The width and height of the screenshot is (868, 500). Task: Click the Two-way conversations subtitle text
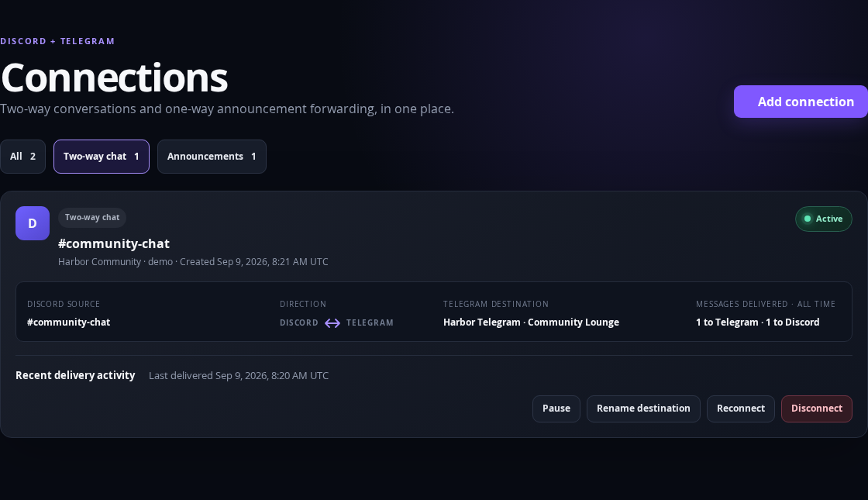(x=227, y=109)
